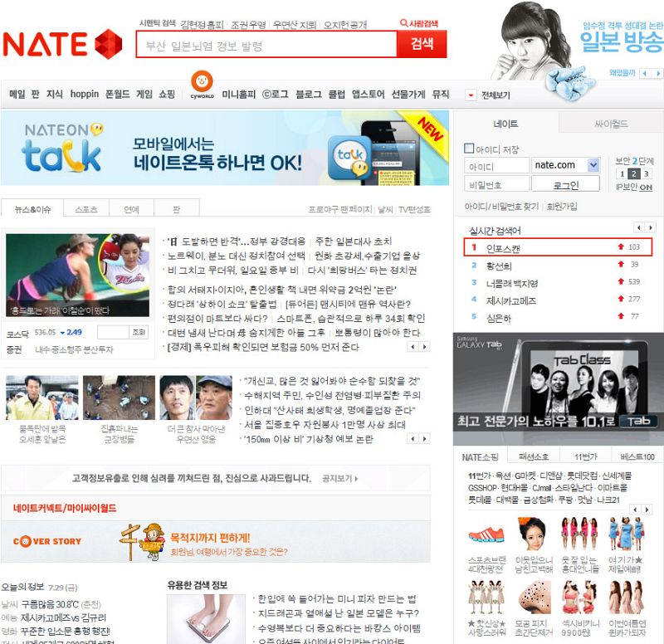This screenshot has height=644, width=664.
Task: Click the 아이디 input field
Action: pyautogui.click(x=496, y=165)
